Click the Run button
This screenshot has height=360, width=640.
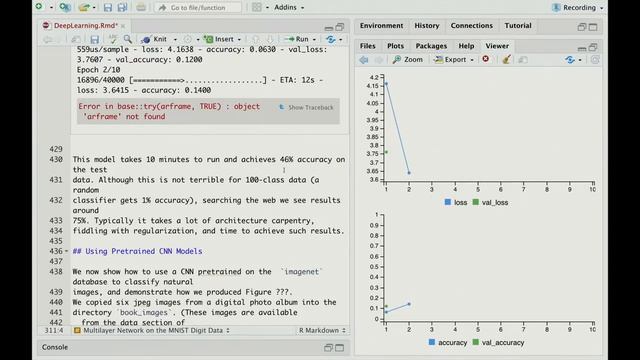point(297,39)
